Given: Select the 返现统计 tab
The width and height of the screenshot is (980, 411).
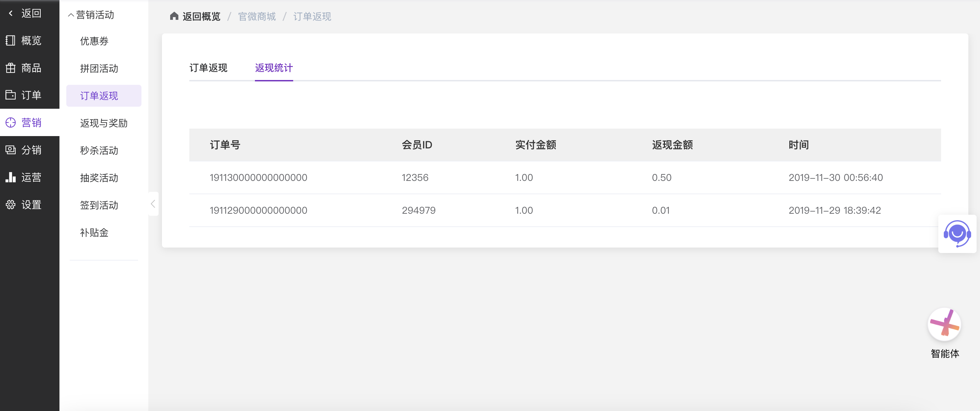Looking at the screenshot, I should tap(274, 68).
